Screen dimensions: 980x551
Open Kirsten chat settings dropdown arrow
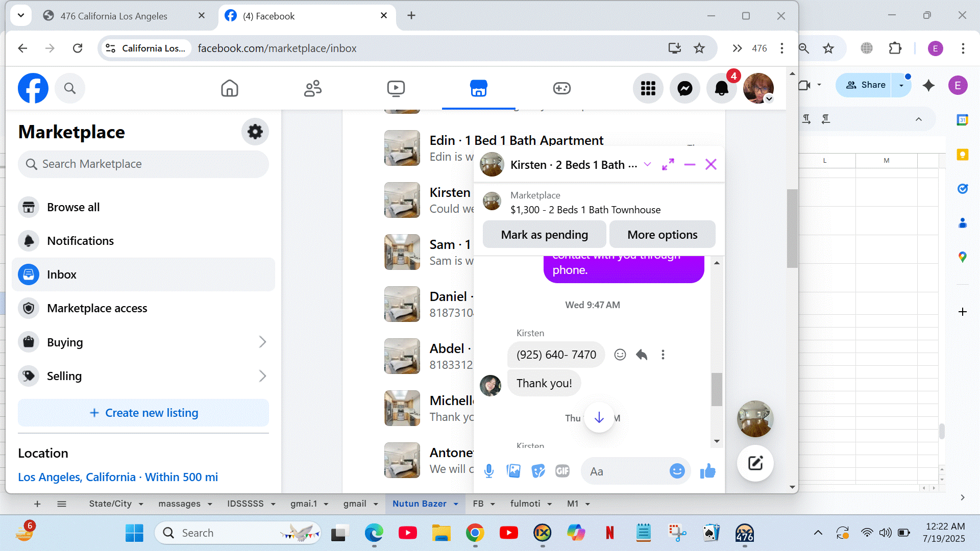coord(647,164)
